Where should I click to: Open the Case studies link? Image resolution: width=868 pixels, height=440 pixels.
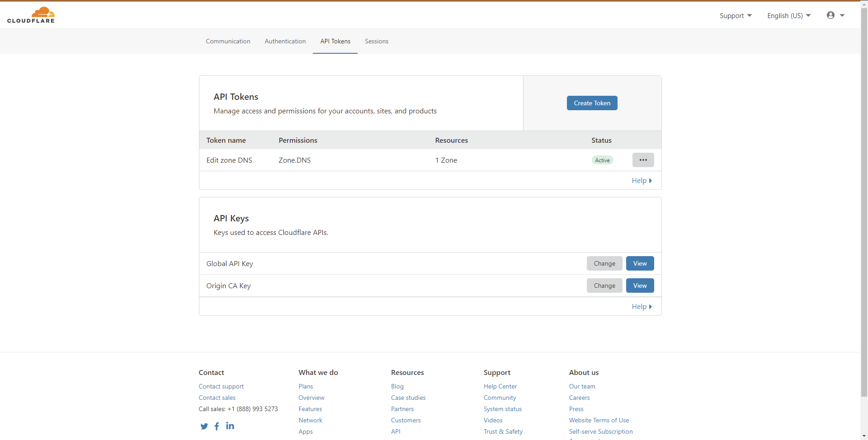pyautogui.click(x=408, y=398)
